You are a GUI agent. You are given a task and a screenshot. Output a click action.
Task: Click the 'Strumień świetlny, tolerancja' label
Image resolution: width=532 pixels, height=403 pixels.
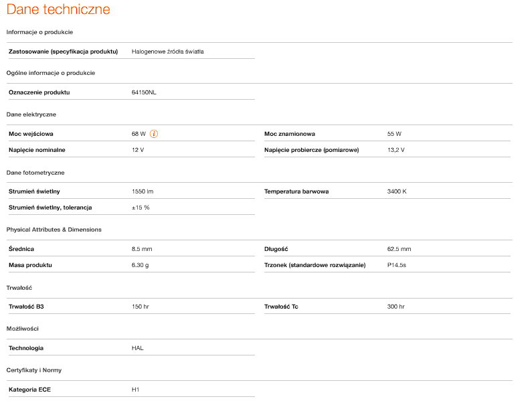tap(50, 208)
